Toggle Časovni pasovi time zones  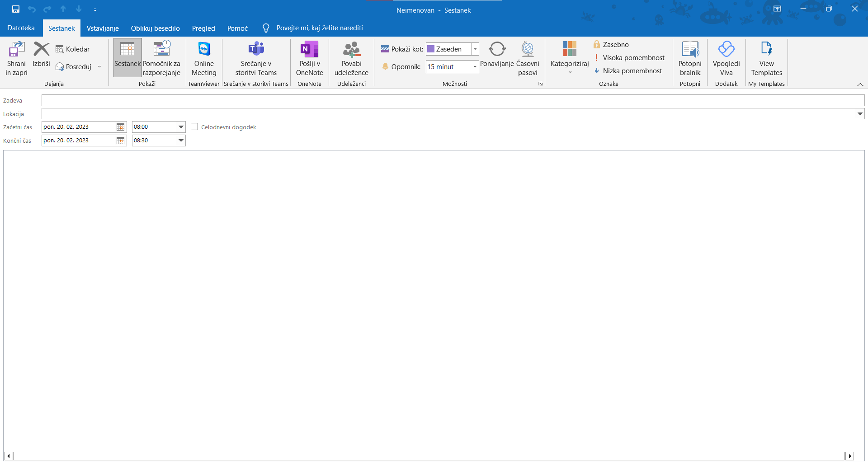[528, 58]
